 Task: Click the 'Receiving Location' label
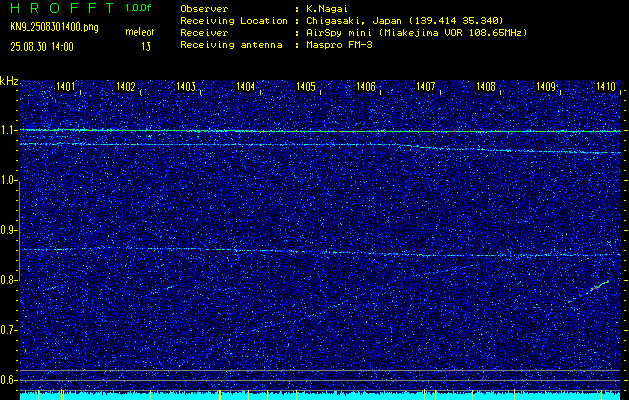[234, 21]
